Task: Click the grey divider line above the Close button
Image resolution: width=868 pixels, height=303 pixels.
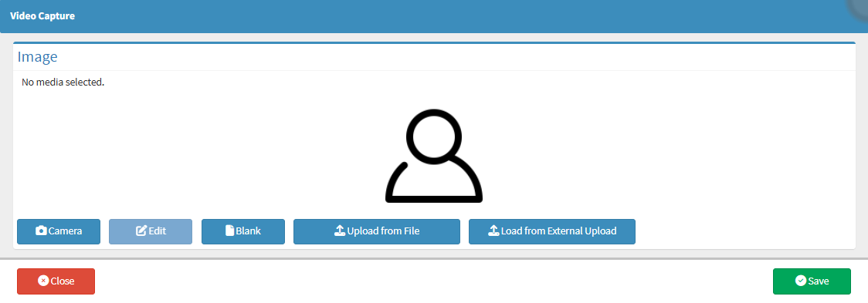Action: point(434,258)
